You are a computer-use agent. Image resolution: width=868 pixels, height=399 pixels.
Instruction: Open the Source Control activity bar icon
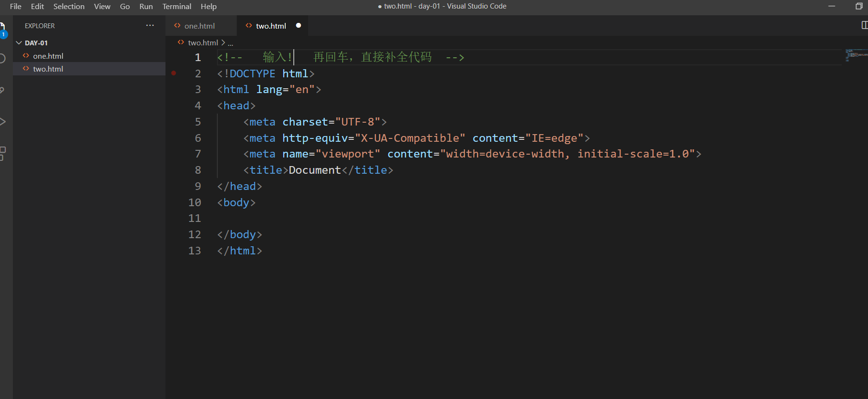[2, 90]
